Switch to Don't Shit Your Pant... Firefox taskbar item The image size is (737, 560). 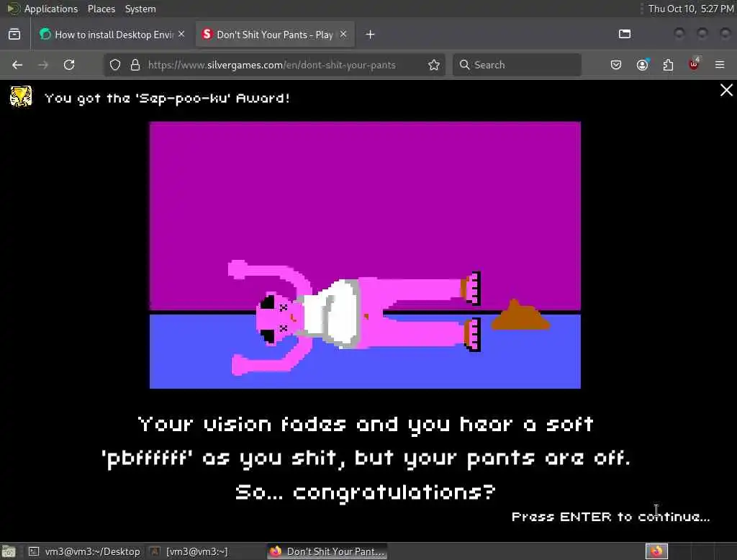click(327, 551)
